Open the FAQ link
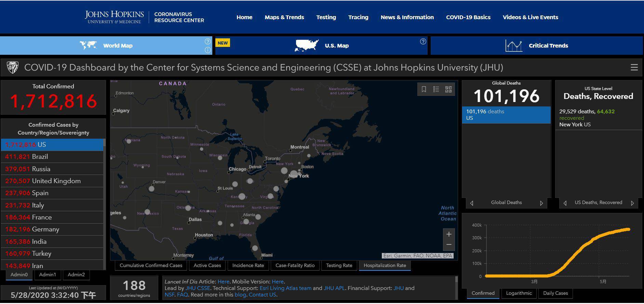644x304 pixels. (x=182, y=295)
